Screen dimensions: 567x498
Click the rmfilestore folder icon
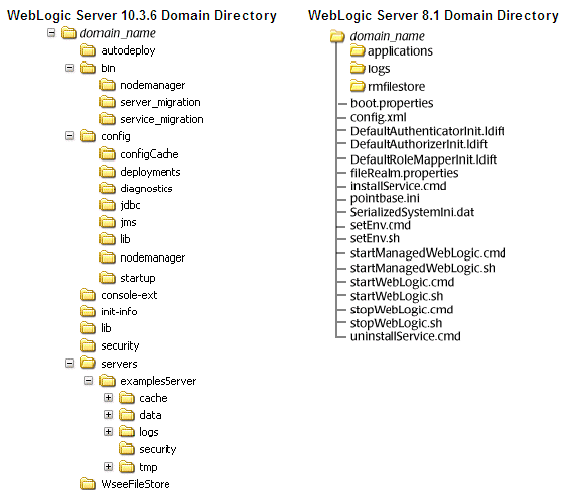tap(357, 86)
